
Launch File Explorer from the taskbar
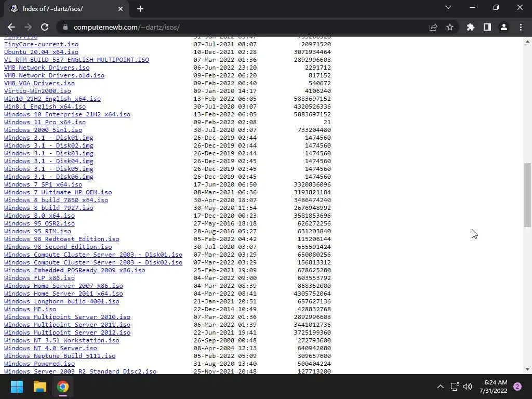[x=39, y=387]
